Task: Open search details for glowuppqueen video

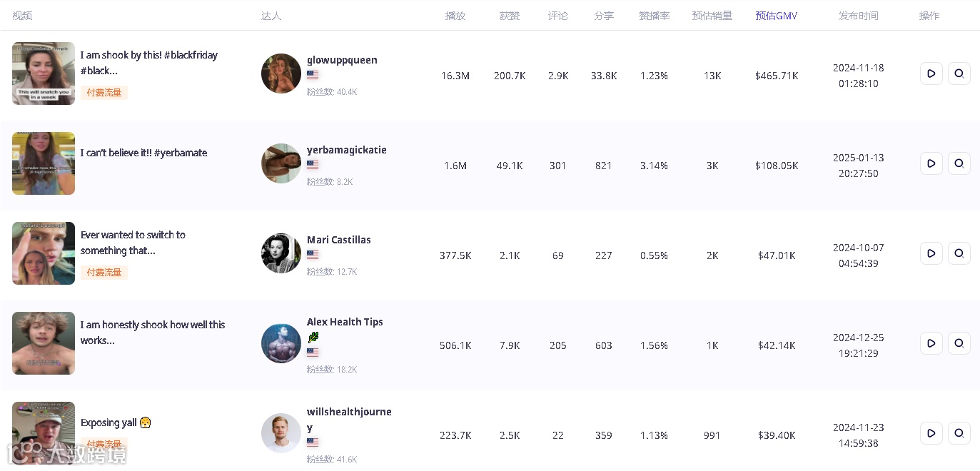Action: pyautogui.click(x=959, y=74)
